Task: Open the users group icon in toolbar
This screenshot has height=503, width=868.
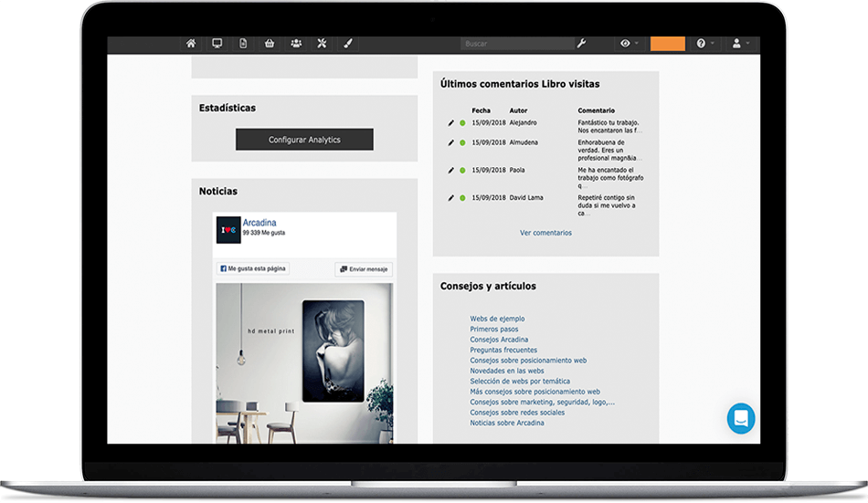Action: pos(296,43)
